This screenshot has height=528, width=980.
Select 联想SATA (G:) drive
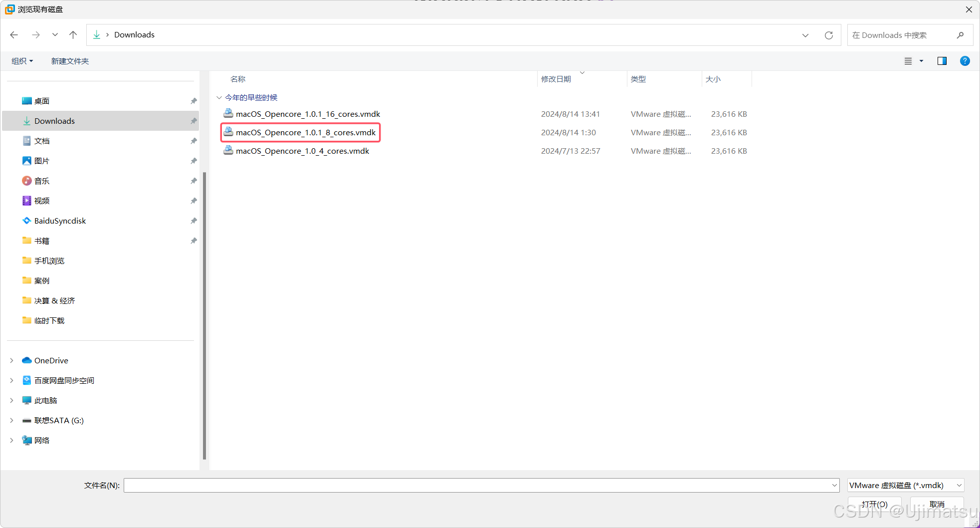coord(59,420)
